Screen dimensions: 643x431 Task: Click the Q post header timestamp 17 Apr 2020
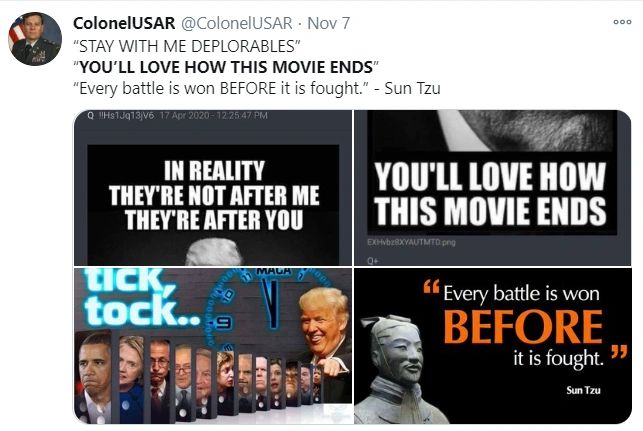214,116
